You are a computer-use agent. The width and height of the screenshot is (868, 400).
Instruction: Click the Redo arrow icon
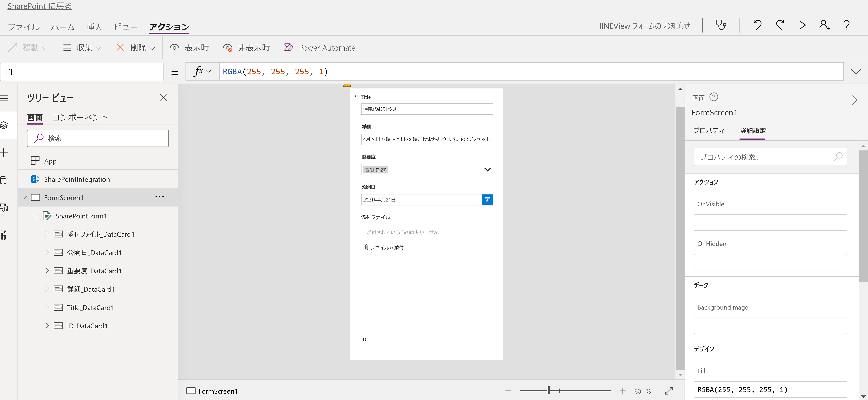780,25
